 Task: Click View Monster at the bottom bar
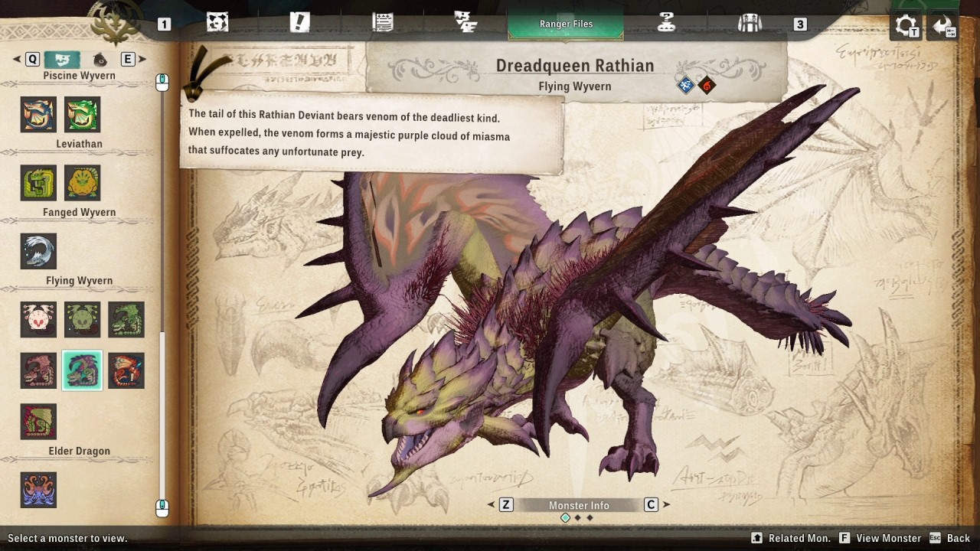[x=880, y=538]
